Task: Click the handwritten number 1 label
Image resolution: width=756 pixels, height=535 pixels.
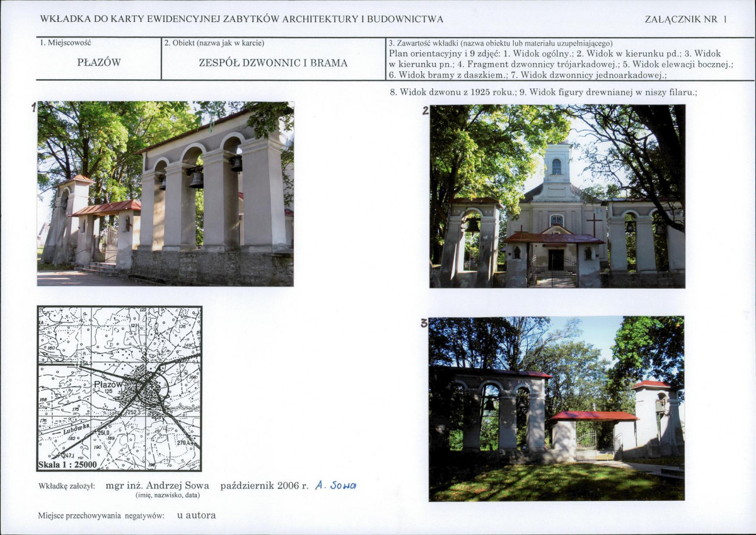Action: coord(34,107)
